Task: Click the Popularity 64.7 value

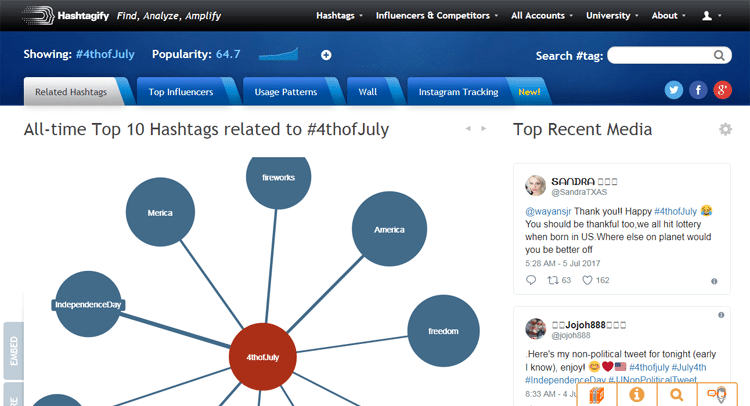Action: pyautogui.click(x=228, y=54)
